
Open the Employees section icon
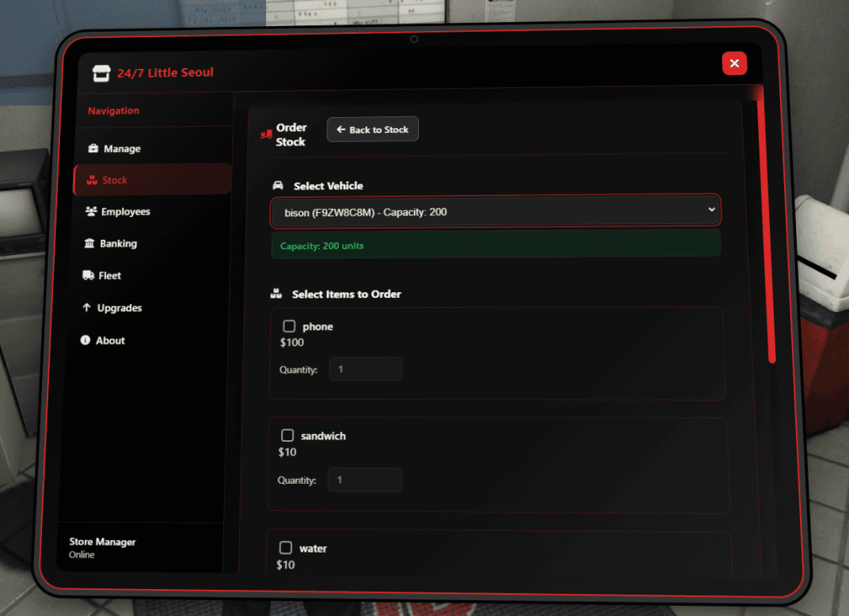[x=91, y=211]
